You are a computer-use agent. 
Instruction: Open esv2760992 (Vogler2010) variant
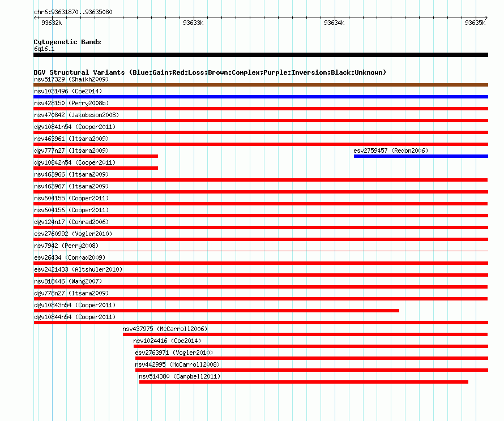tap(73, 234)
